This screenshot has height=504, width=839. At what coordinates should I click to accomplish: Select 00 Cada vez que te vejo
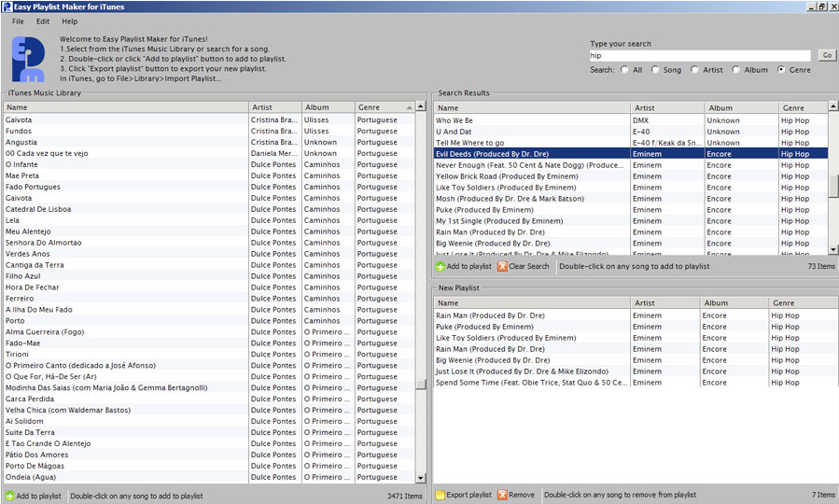point(209,153)
